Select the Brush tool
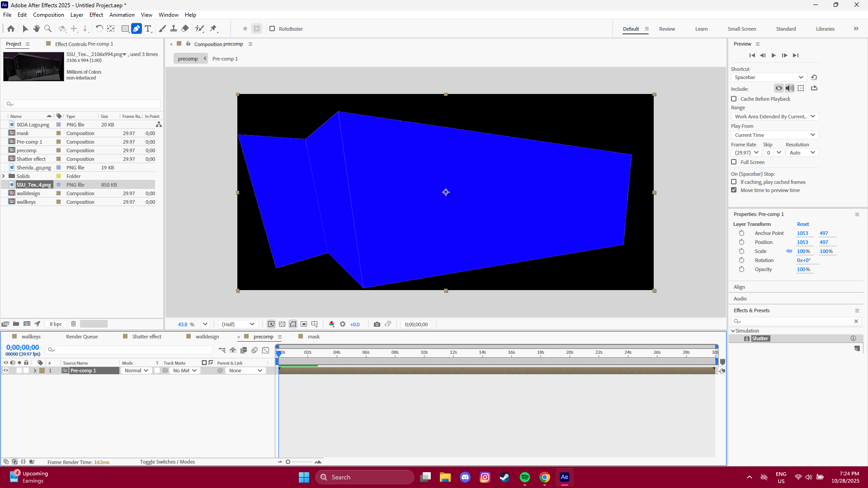The height and width of the screenshot is (488, 868). click(162, 28)
